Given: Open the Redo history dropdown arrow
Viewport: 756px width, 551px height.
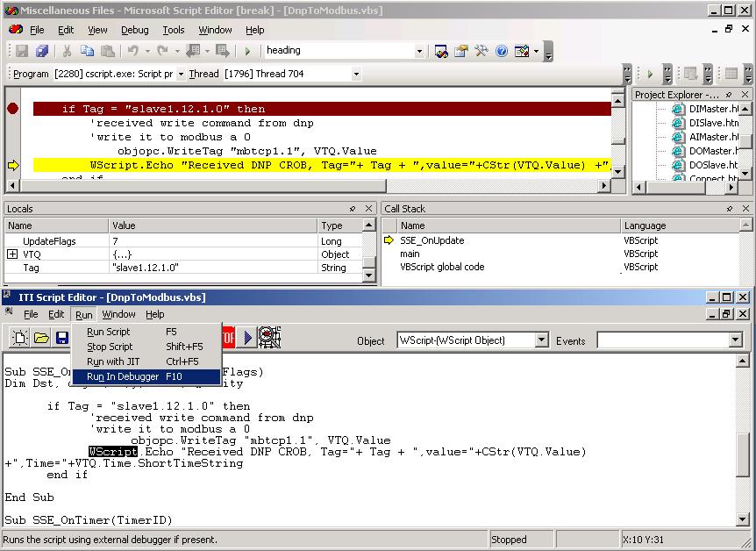Looking at the screenshot, I should (177, 51).
